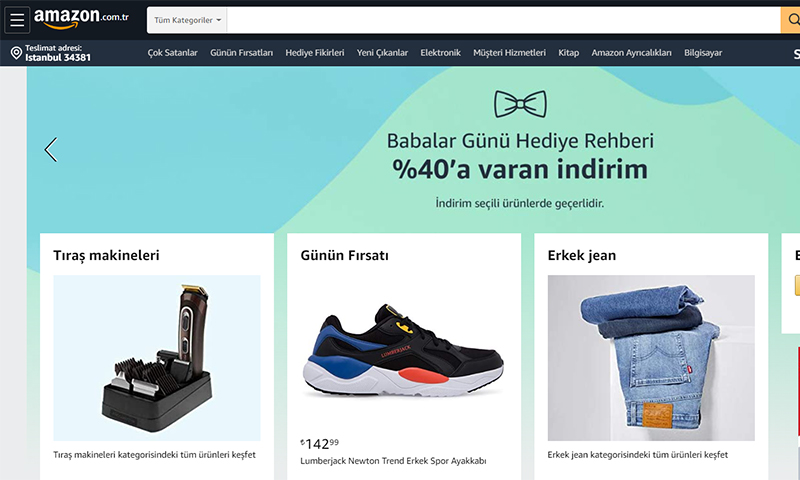Screen dimensions: 800x480
Task: Click the orange search magnifier button
Action: (791, 20)
